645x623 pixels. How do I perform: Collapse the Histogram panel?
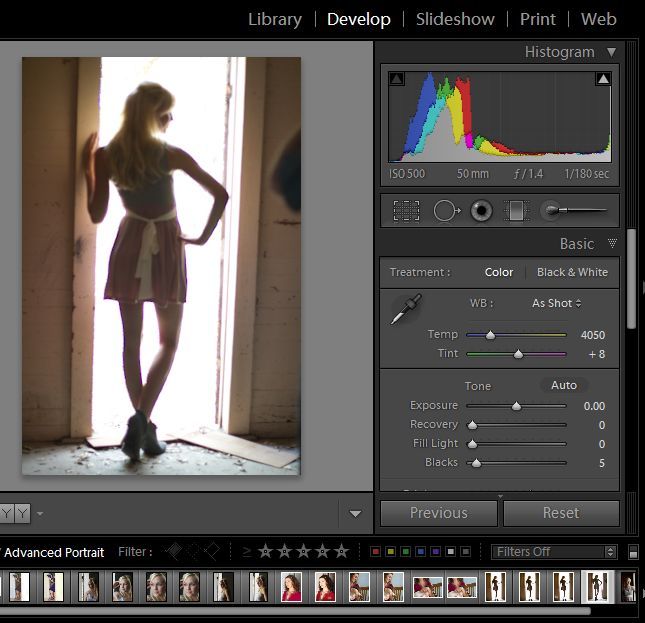pos(612,52)
